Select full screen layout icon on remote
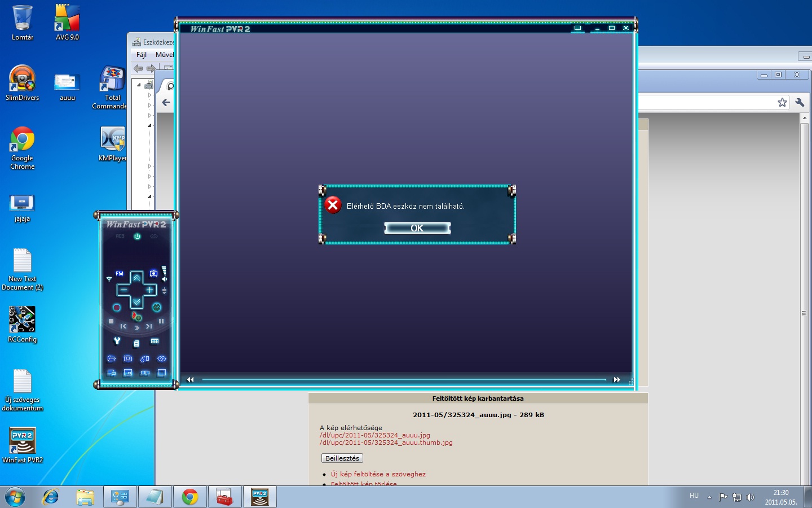This screenshot has width=812, height=508. 162,373
